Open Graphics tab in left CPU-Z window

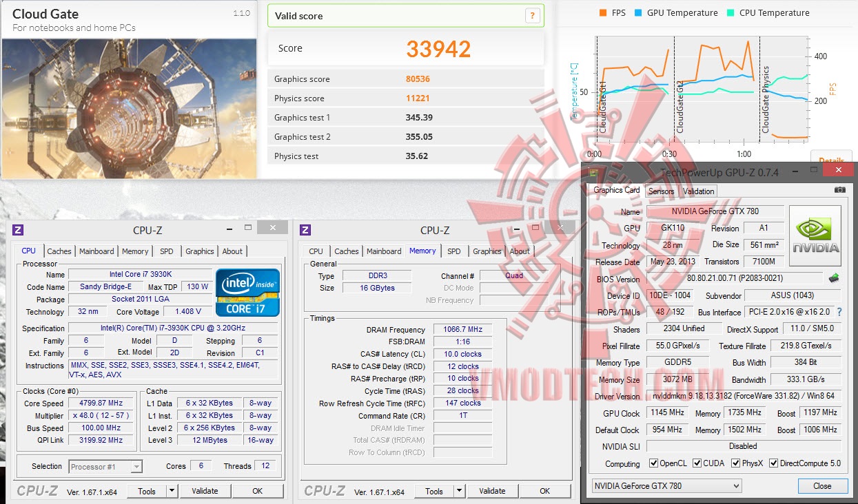point(200,251)
